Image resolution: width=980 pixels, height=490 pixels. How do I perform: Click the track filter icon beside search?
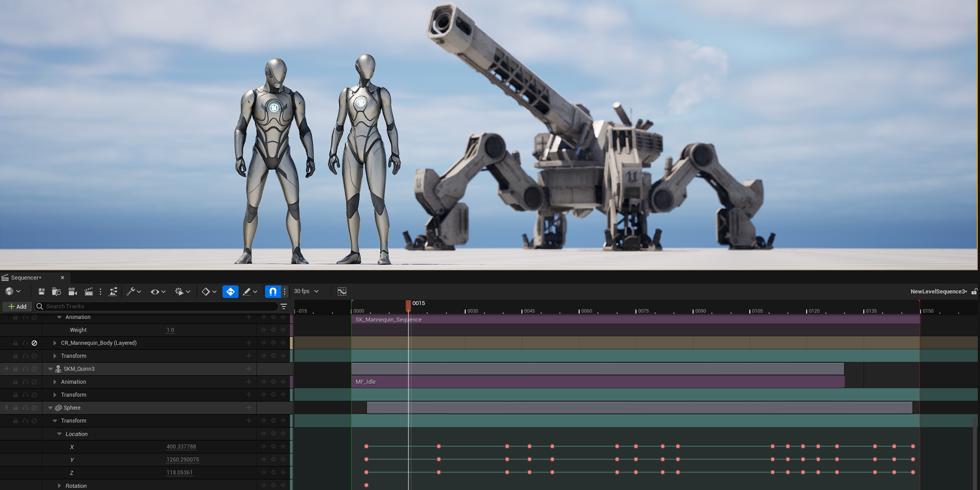(x=284, y=306)
